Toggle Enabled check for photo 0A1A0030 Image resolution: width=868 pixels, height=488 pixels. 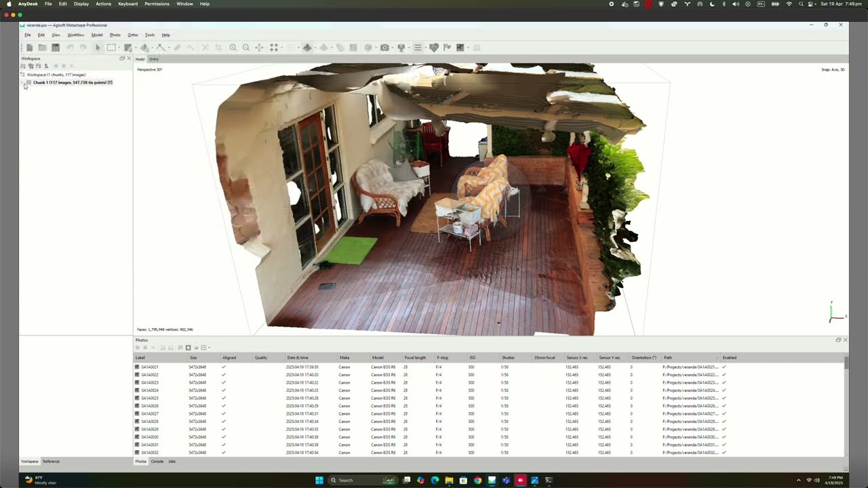click(x=724, y=437)
